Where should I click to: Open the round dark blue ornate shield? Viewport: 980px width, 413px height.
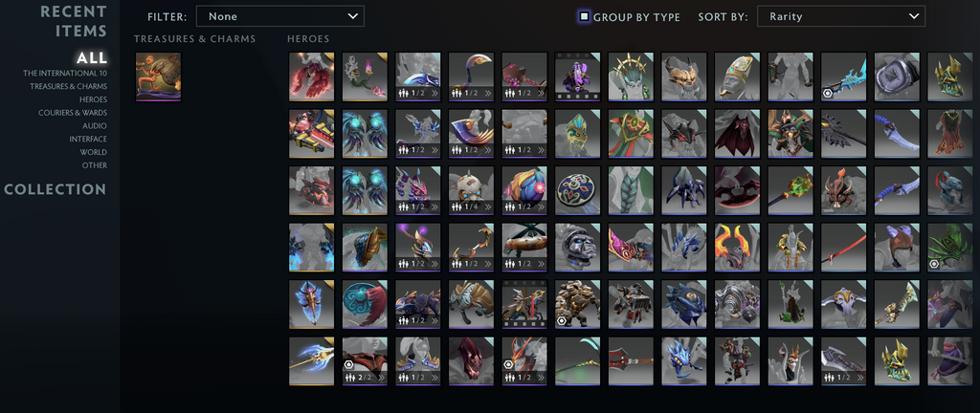point(577,190)
